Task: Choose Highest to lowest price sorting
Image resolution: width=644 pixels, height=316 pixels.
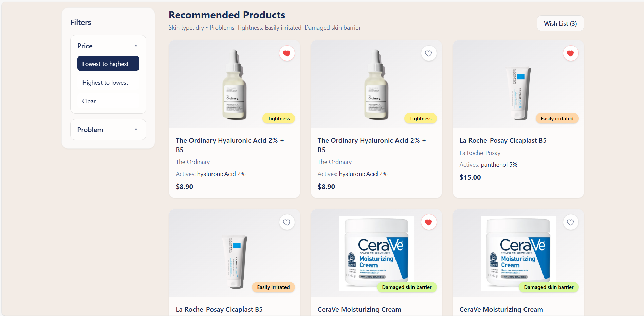Action: [108, 82]
